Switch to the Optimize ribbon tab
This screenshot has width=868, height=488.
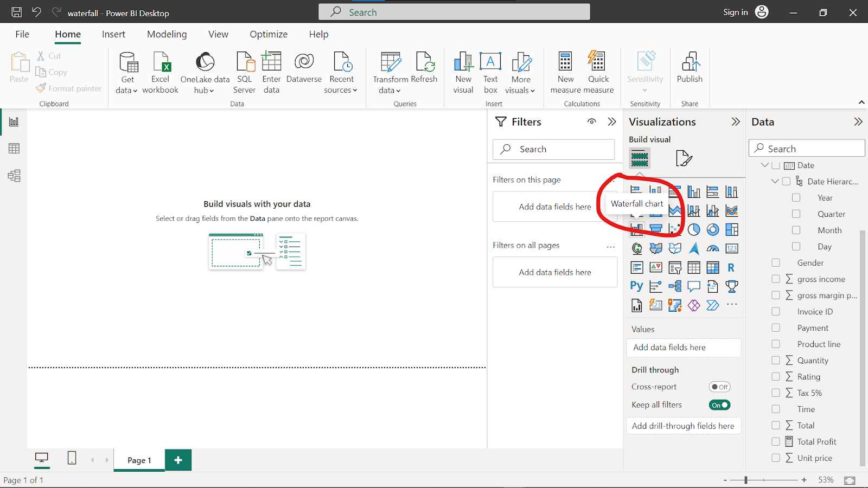269,34
